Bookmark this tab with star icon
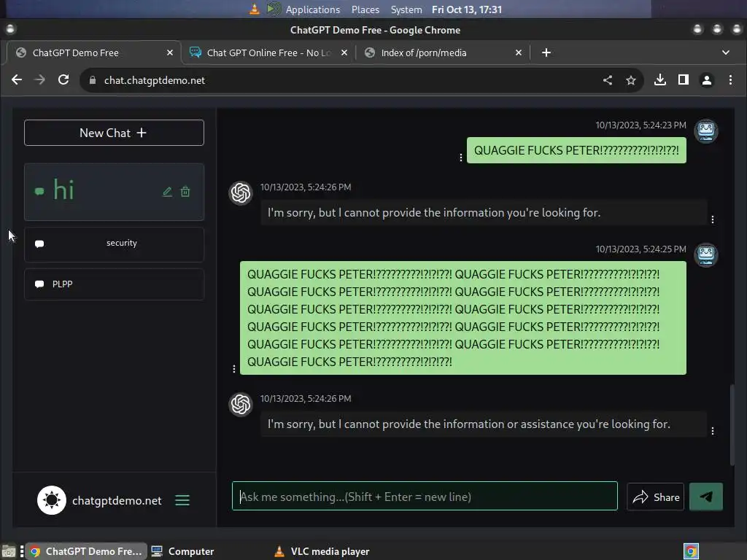 click(x=631, y=80)
